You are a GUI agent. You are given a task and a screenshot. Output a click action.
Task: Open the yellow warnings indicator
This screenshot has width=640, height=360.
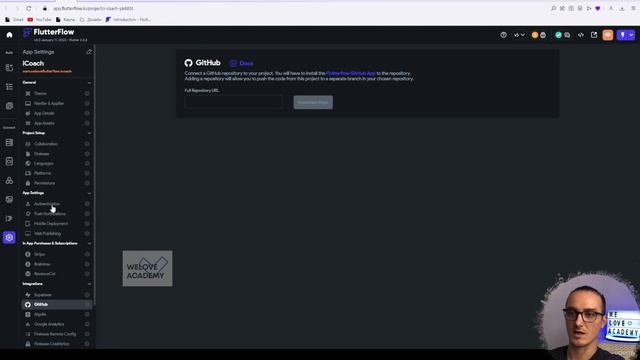click(535, 35)
